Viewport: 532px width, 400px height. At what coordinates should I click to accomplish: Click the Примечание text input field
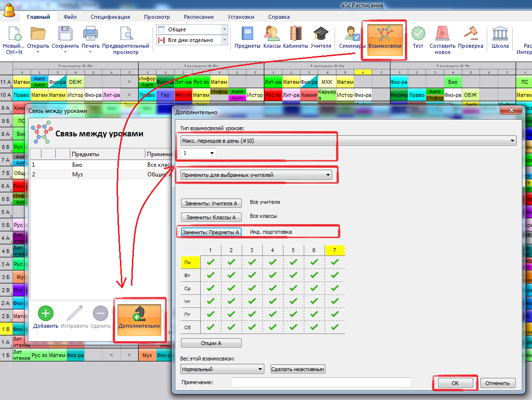pyautogui.click(x=321, y=383)
